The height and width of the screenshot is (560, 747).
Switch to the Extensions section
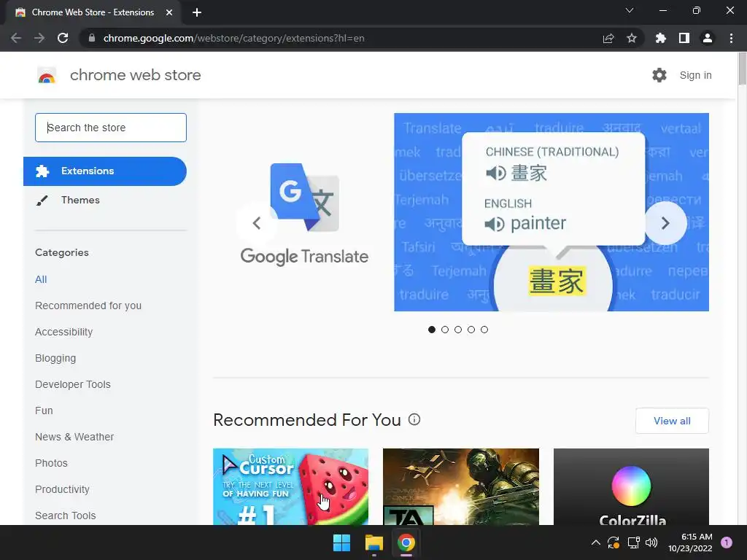pyautogui.click(x=105, y=171)
